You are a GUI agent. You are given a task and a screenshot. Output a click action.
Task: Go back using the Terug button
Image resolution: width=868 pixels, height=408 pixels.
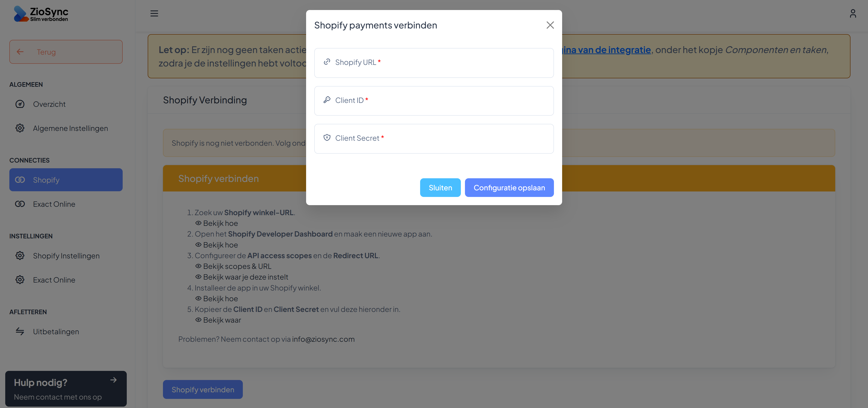point(66,52)
